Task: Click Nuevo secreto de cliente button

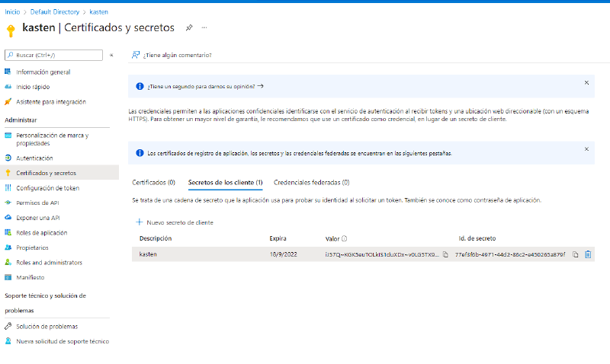Action: tap(175, 222)
